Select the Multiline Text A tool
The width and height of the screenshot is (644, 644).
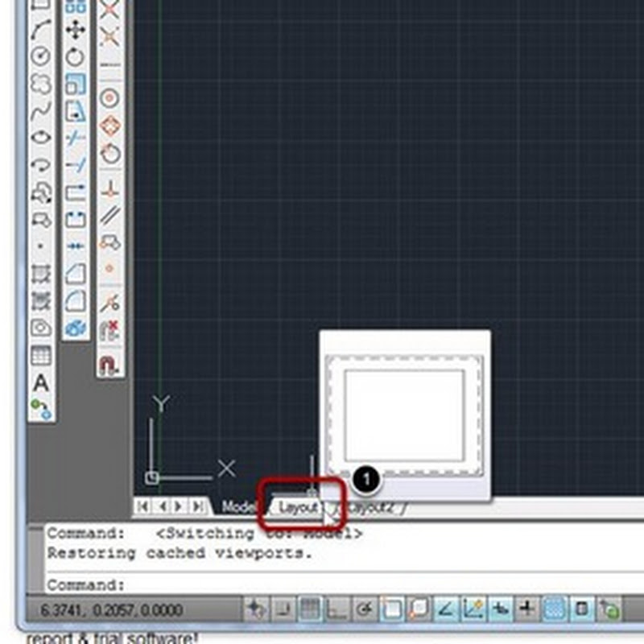click(41, 383)
